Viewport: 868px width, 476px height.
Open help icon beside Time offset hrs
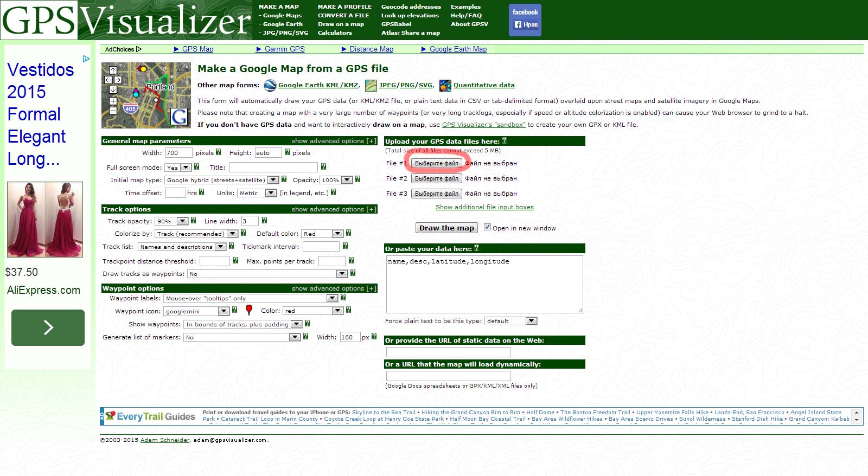(x=201, y=192)
